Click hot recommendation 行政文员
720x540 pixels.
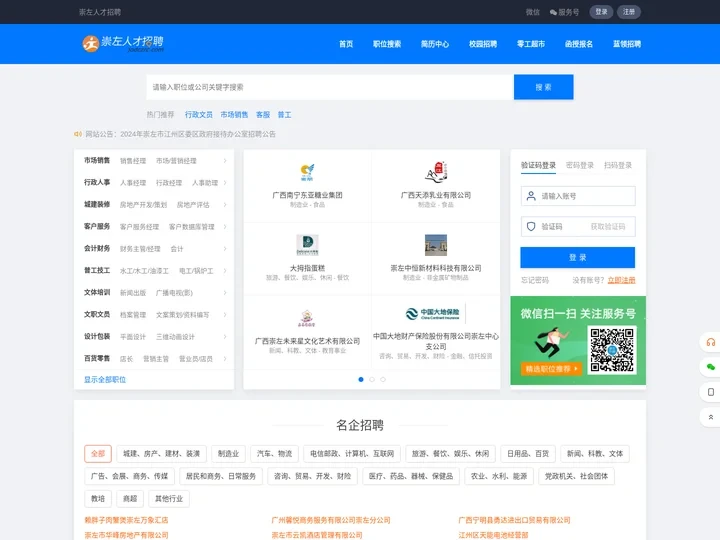pyautogui.click(x=199, y=115)
